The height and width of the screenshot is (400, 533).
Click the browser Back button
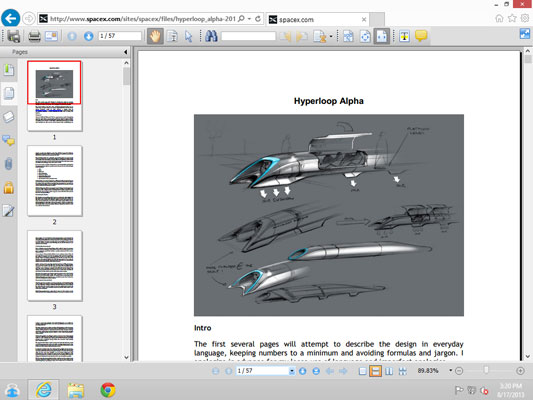[x=11, y=18]
